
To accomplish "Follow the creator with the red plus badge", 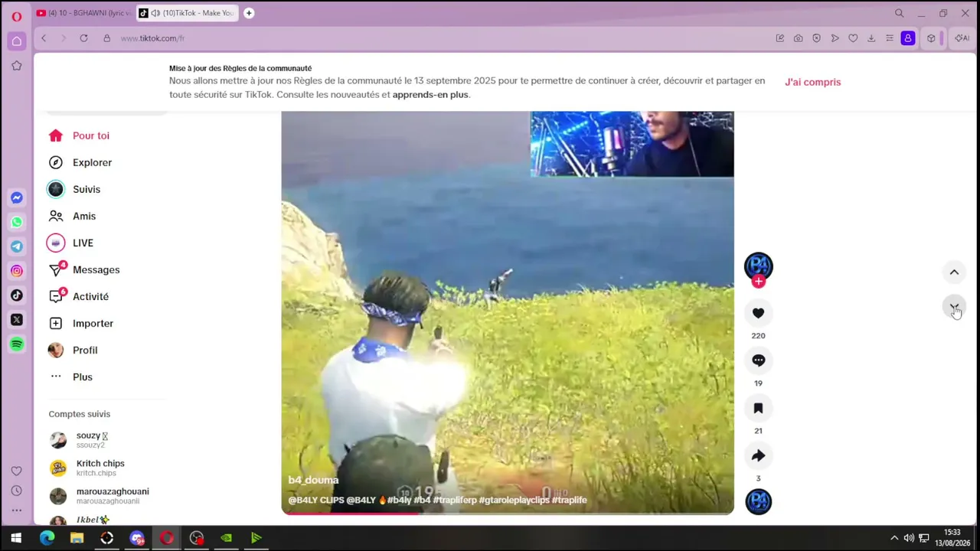I will [x=758, y=282].
